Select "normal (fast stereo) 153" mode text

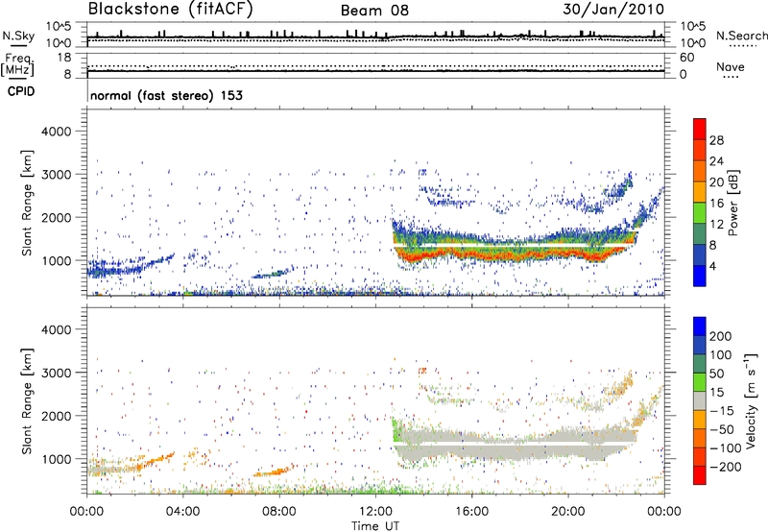click(x=166, y=95)
